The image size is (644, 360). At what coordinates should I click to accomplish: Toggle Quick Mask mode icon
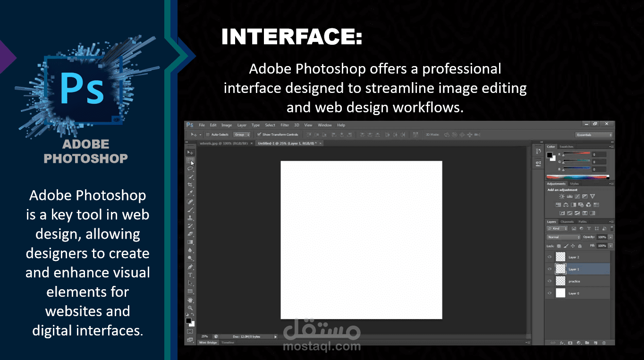click(190, 331)
